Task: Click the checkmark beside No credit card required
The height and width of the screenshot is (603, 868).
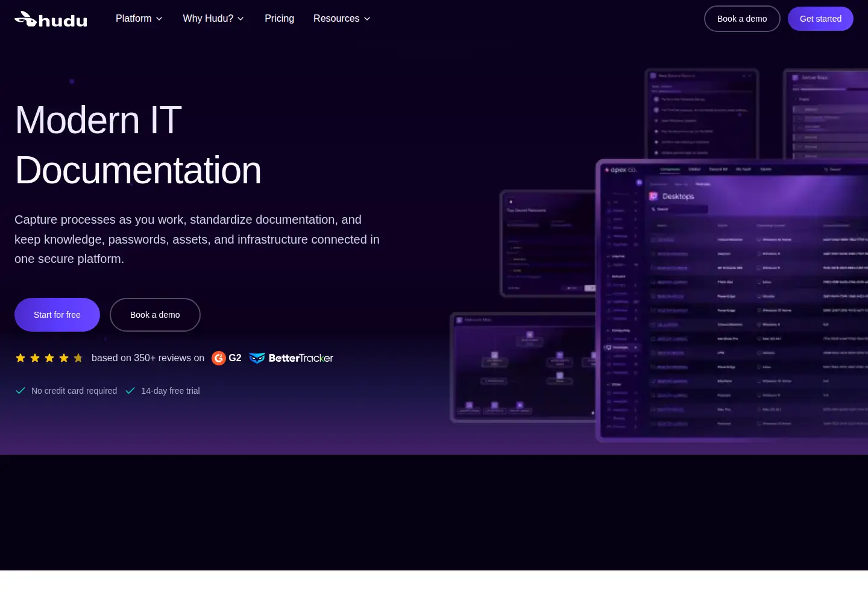Action: (x=20, y=391)
